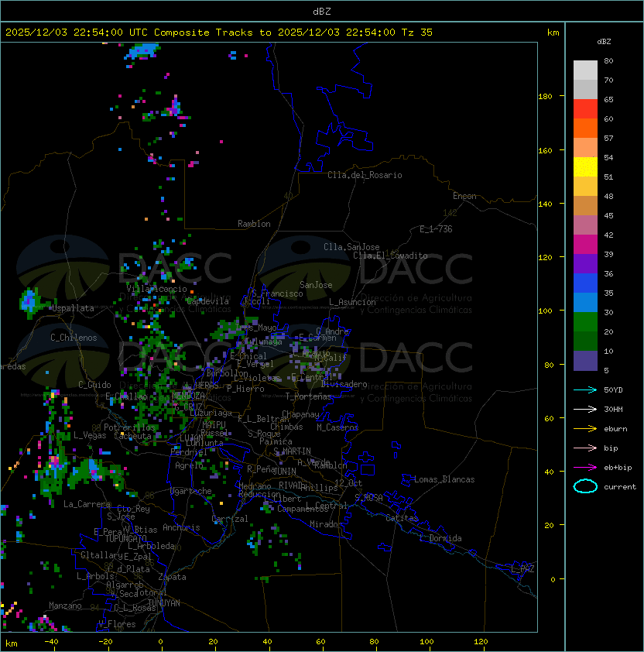Click the L_Vegas map label
644x652 pixels.
pyautogui.click(x=90, y=435)
